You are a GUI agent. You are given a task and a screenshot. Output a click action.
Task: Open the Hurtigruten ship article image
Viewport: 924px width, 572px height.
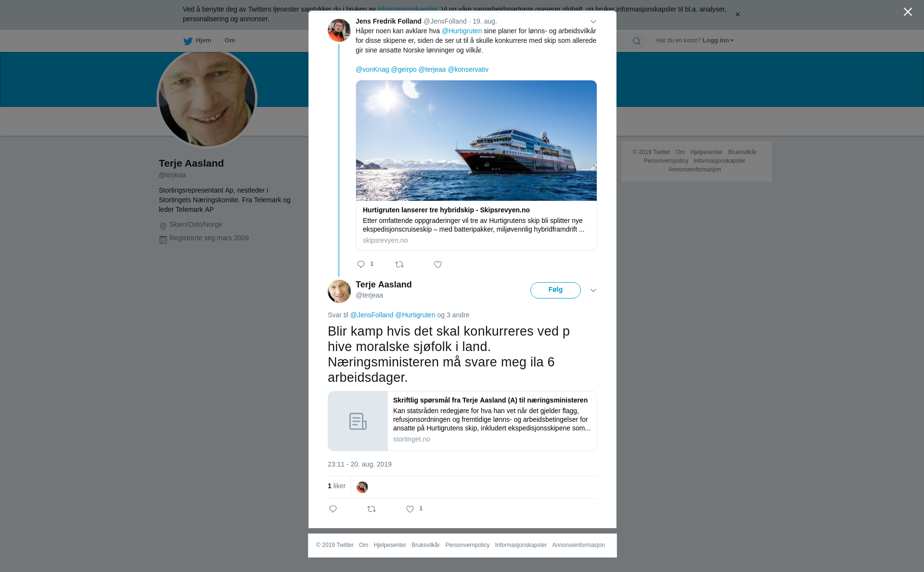point(476,141)
